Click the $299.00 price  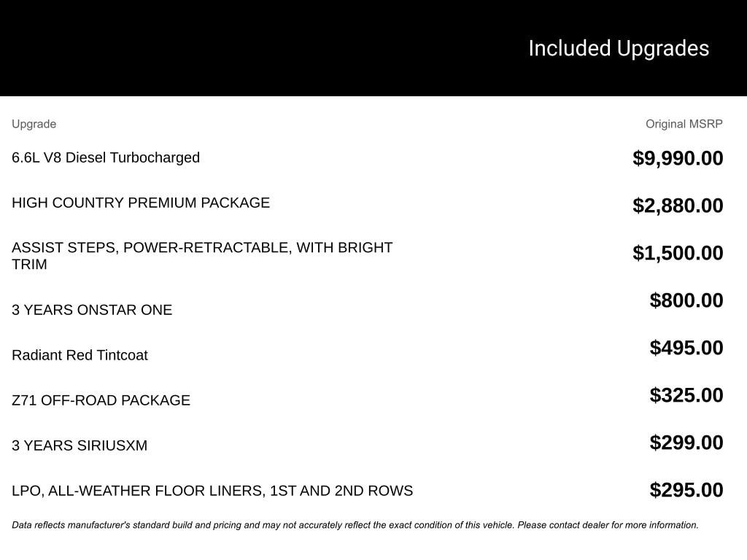coord(686,443)
